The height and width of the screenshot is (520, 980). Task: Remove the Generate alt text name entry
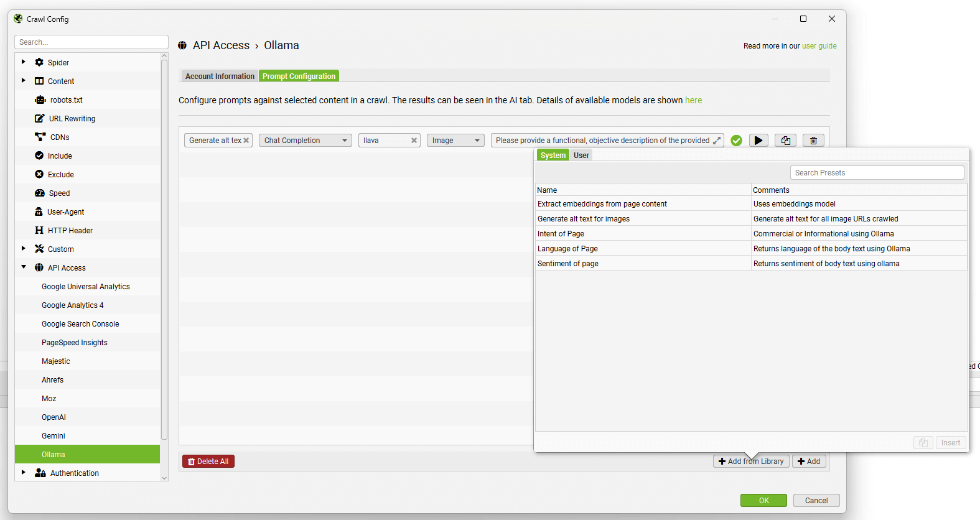(x=246, y=141)
